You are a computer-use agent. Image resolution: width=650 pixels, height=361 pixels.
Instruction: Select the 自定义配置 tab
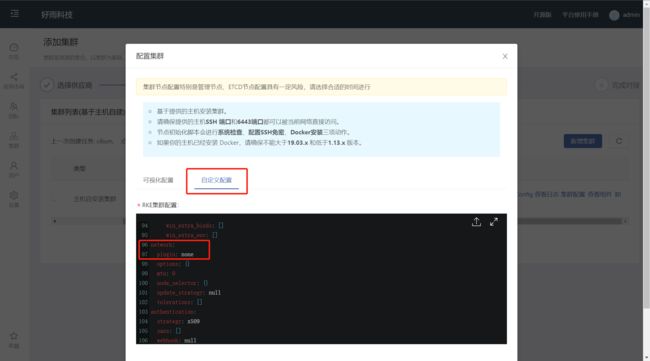tap(216, 180)
